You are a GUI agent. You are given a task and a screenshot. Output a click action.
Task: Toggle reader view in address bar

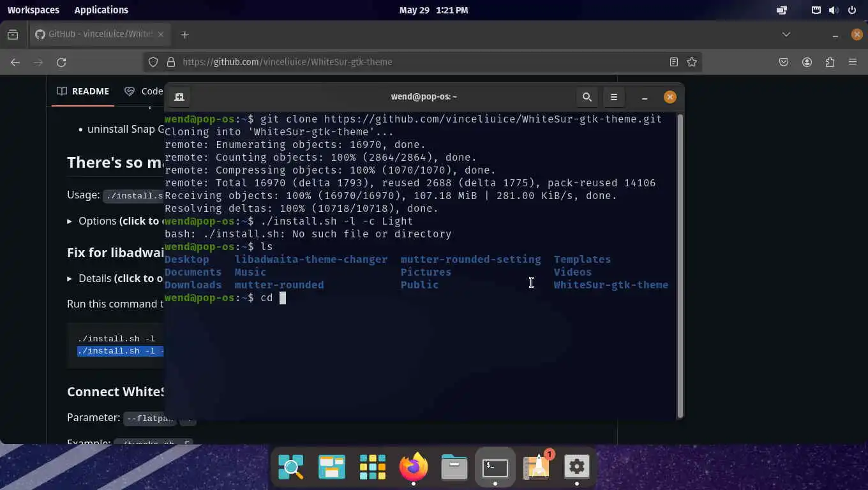pyautogui.click(x=674, y=62)
